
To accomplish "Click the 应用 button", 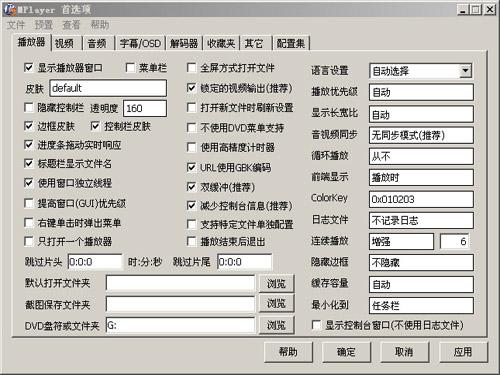I will 463,352.
